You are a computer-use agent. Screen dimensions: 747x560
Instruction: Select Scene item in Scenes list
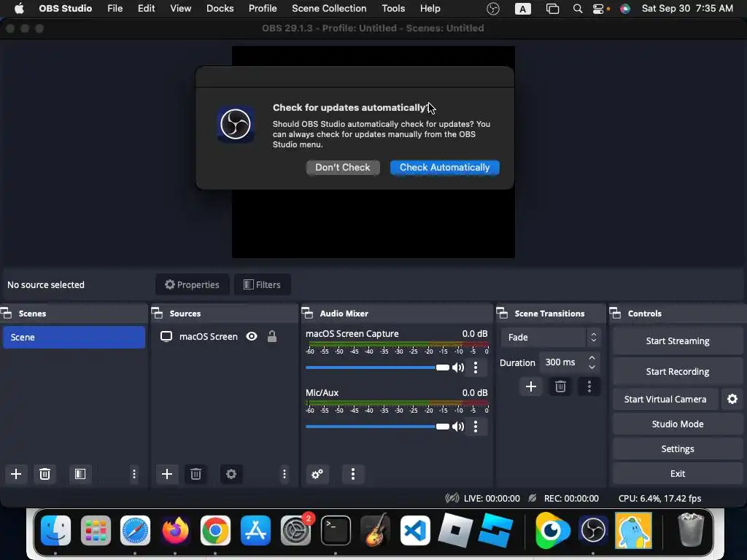click(x=74, y=337)
